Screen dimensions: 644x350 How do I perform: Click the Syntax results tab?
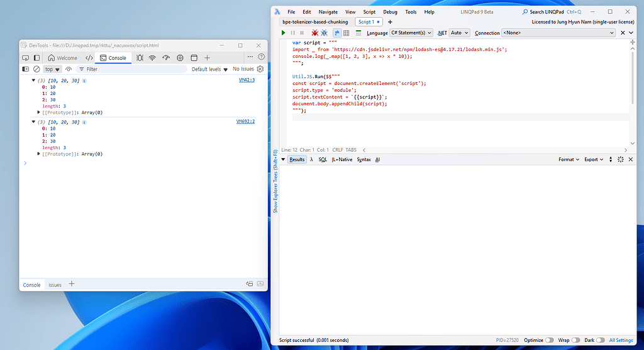point(364,159)
